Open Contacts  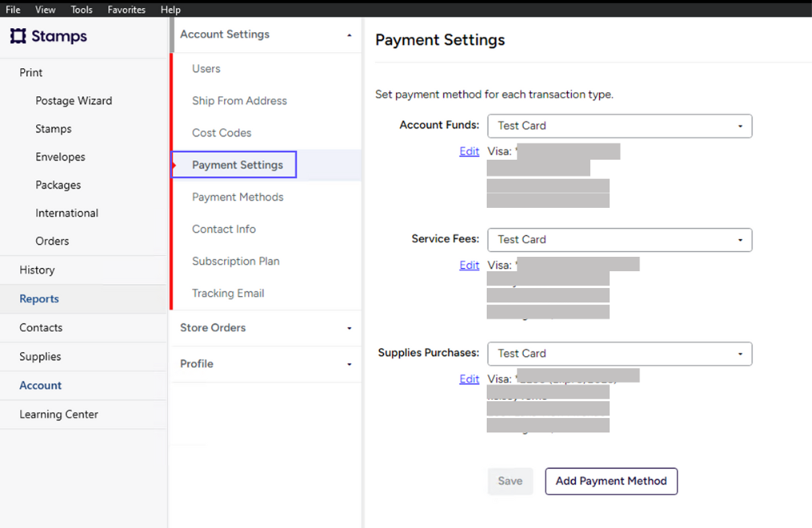pyautogui.click(x=41, y=328)
